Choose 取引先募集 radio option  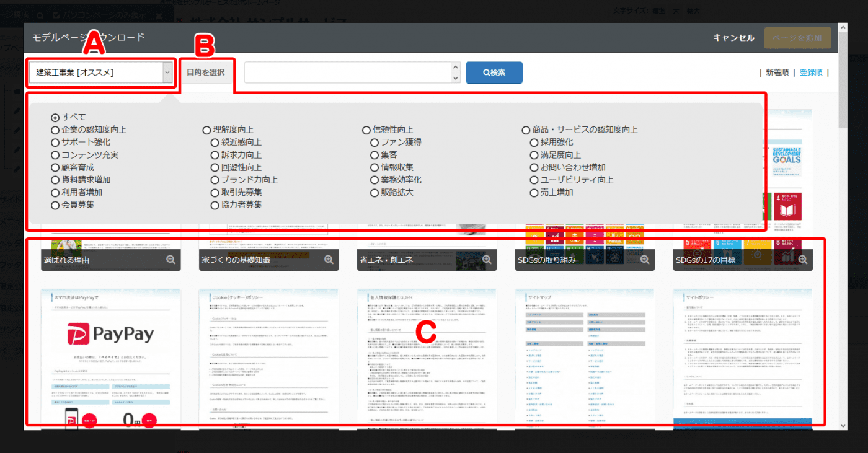click(x=216, y=192)
